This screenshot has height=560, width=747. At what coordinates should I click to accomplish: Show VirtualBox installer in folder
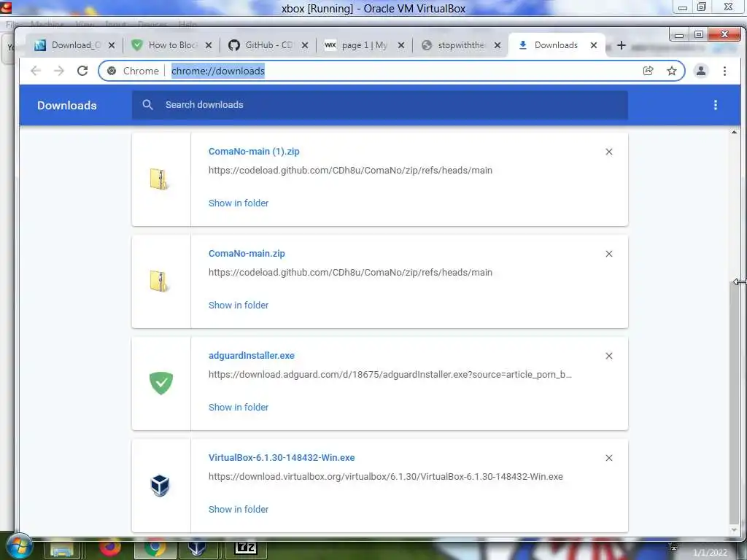[x=239, y=509]
